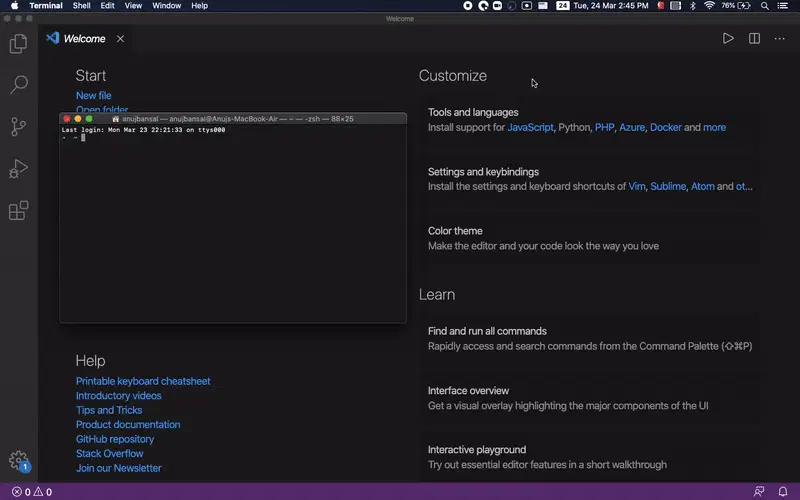The width and height of the screenshot is (800, 500).
Task: Open Find and run all commands
Action: pyautogui.click(x=590, y=339)
